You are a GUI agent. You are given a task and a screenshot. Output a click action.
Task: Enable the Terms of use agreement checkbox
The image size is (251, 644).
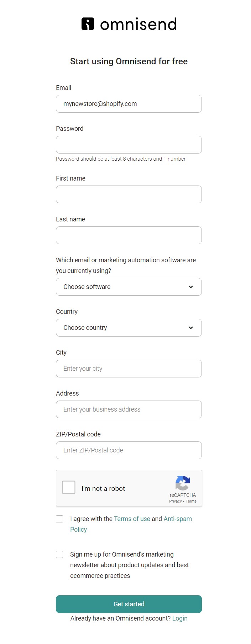(x=59, y=519)
